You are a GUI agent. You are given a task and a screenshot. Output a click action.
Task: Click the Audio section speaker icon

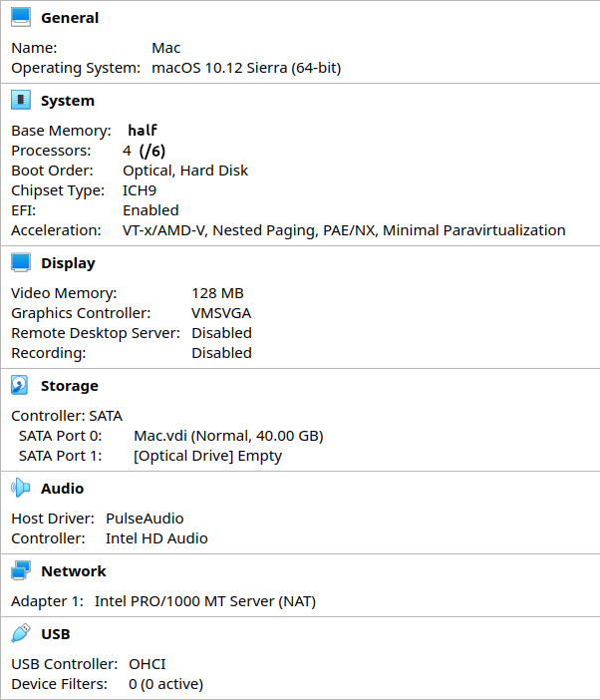pyautogui.click(x=21, y=488)
